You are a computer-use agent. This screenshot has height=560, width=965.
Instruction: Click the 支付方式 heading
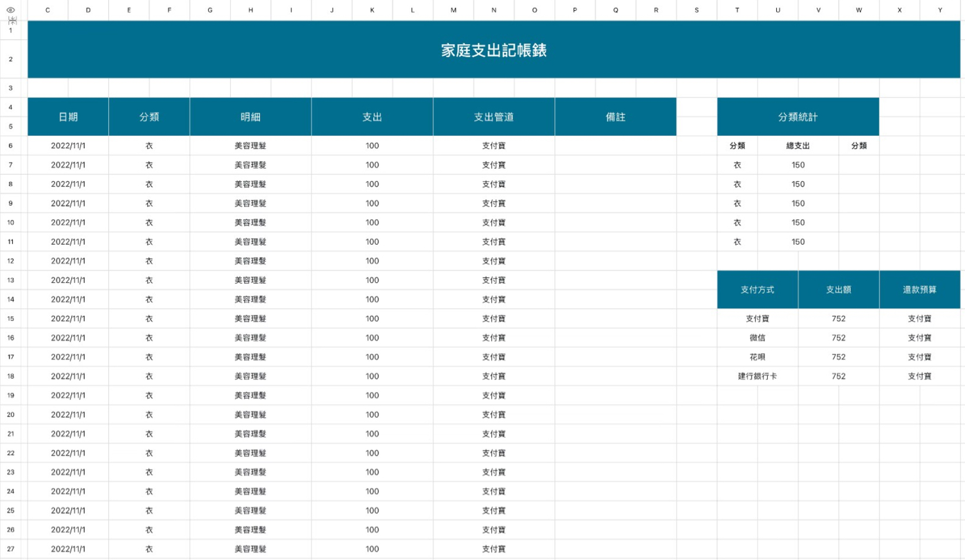tap(757, 289)
